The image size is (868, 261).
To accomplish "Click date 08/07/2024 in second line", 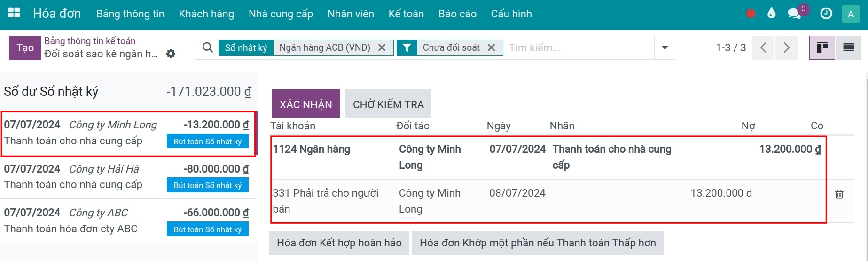I will click(517, 193).
